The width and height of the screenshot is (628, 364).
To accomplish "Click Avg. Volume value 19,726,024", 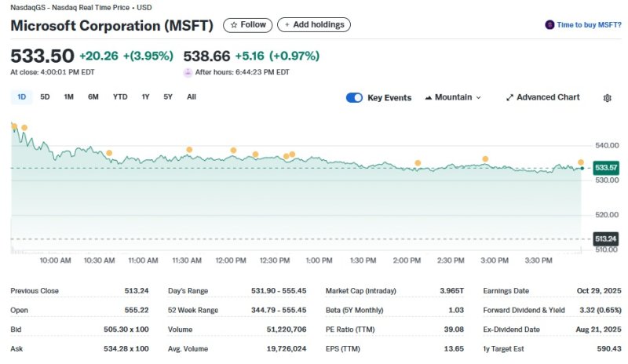I will pos(287,349).
